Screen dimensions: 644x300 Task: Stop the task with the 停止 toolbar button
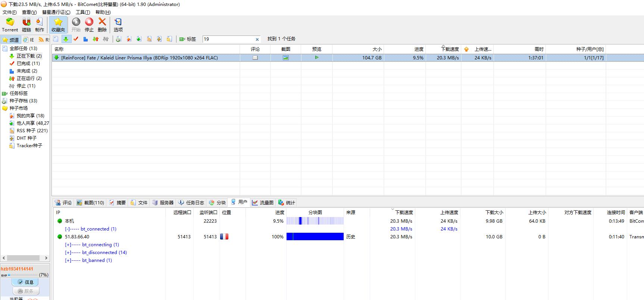pyautogui.click(x=89, y=25)
